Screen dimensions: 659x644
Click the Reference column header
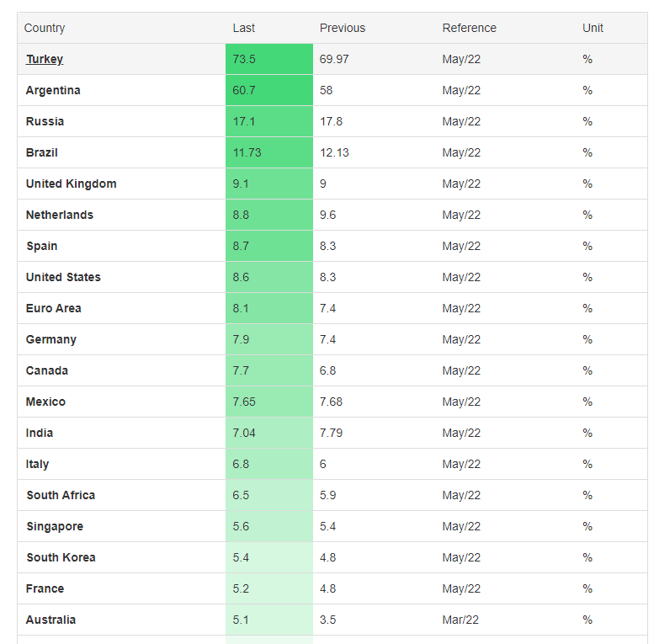(x=469, y=28)
